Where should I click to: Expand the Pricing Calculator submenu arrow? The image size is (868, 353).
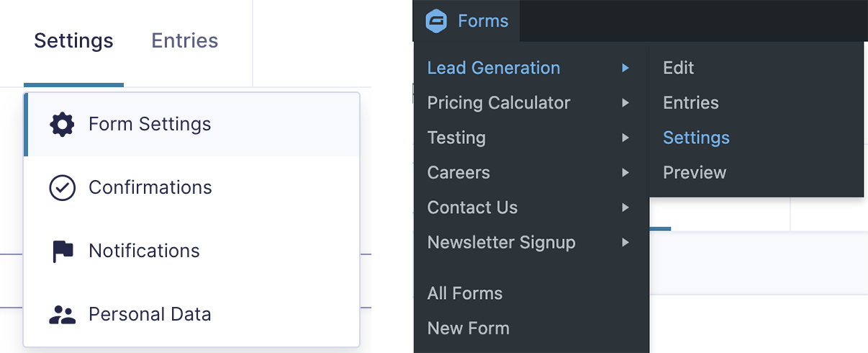coord(625,103)
